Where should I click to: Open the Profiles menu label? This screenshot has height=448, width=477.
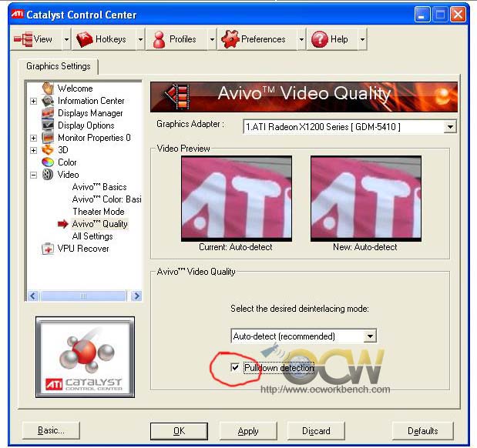[x=183, y=39]
